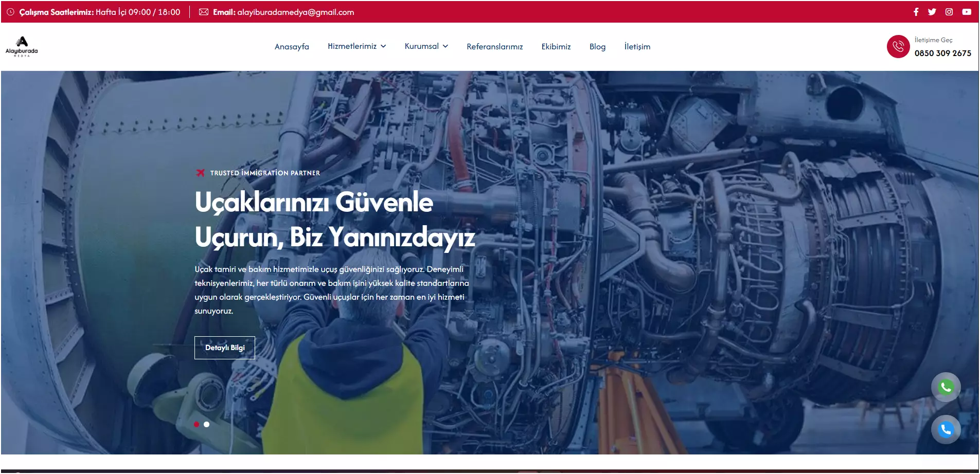Click the envelope email icon in top bar

tap(204, 11)
